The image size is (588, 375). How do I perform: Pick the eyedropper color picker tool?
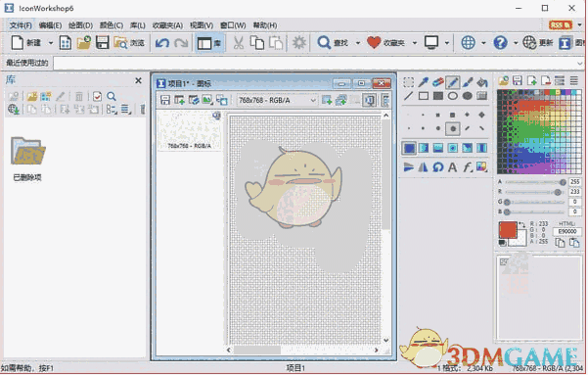[x=424, y=81]
